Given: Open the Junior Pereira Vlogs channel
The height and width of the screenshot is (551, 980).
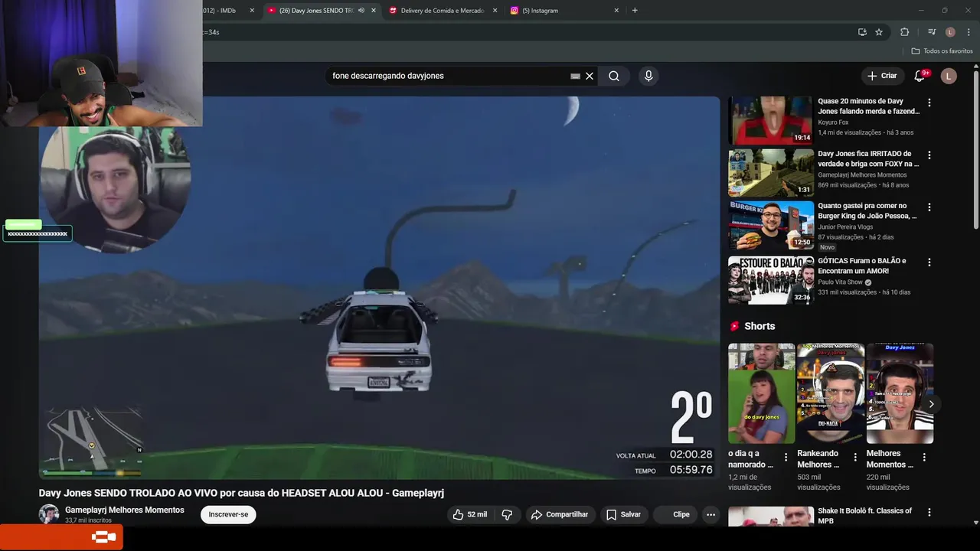Looking at the screenshot, I should pos(847,227).
